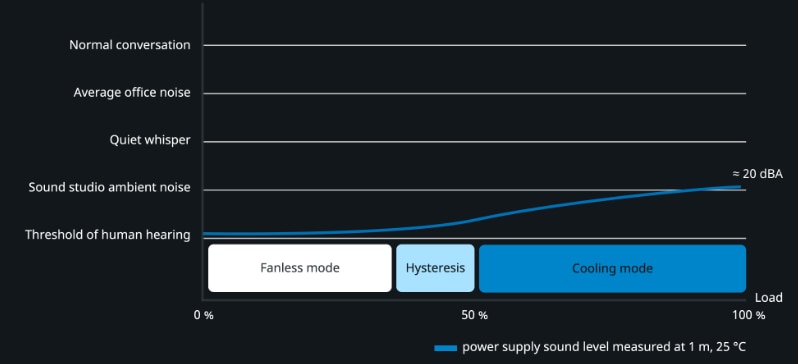Click the ≈ 20 dBA annotation
The image size is (798, 364).
pos(757,174)
